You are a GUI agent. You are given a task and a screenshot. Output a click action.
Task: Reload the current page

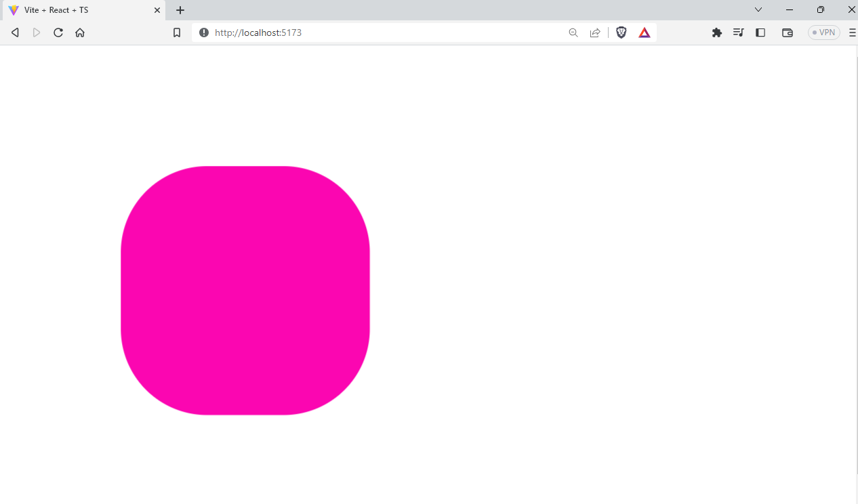point(58,33)
